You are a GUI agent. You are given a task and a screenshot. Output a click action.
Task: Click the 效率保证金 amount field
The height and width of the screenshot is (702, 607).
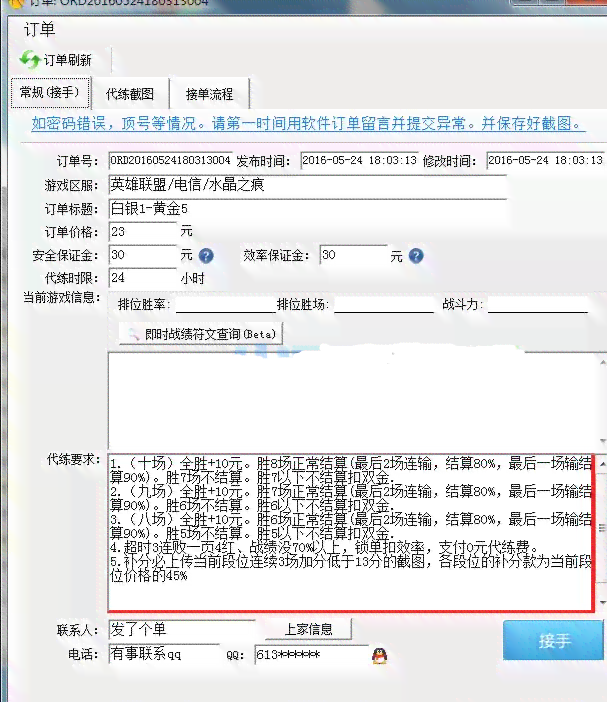(354, 255)
